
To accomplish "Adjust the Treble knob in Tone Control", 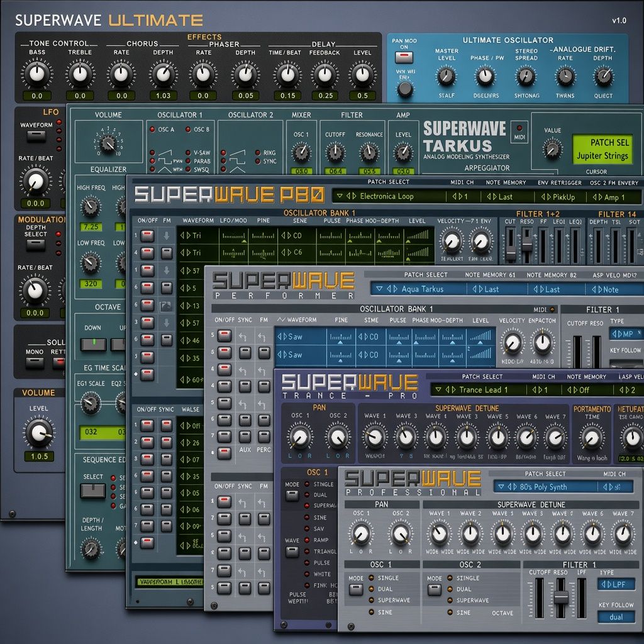I will click(80, 74).
